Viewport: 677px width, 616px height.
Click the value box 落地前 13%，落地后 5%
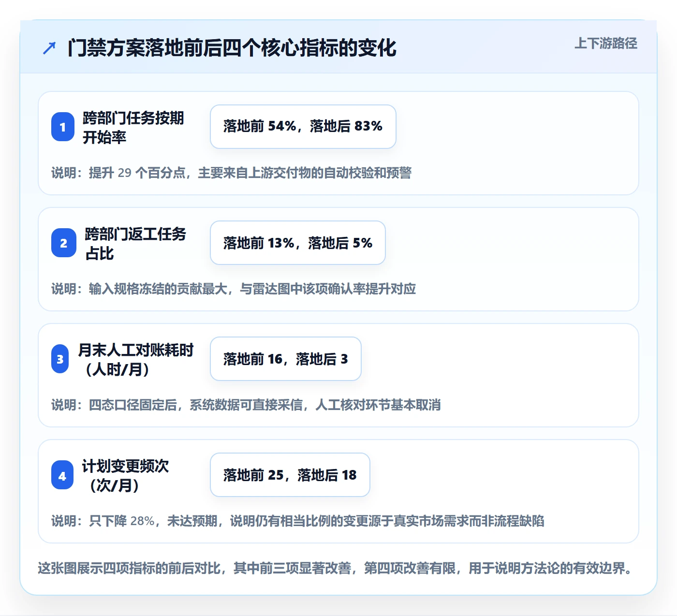pos(298,243)
